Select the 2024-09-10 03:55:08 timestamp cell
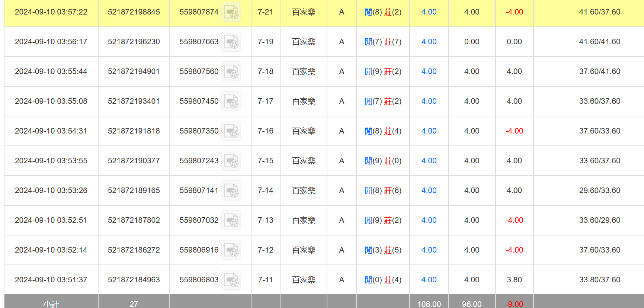This screenshot has width=644, height=308. pos(51,101)
